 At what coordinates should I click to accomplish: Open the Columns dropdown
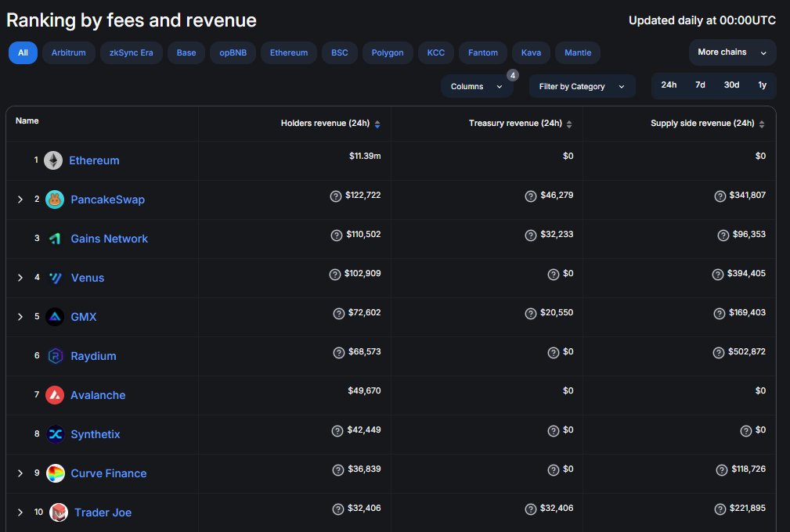477,87
